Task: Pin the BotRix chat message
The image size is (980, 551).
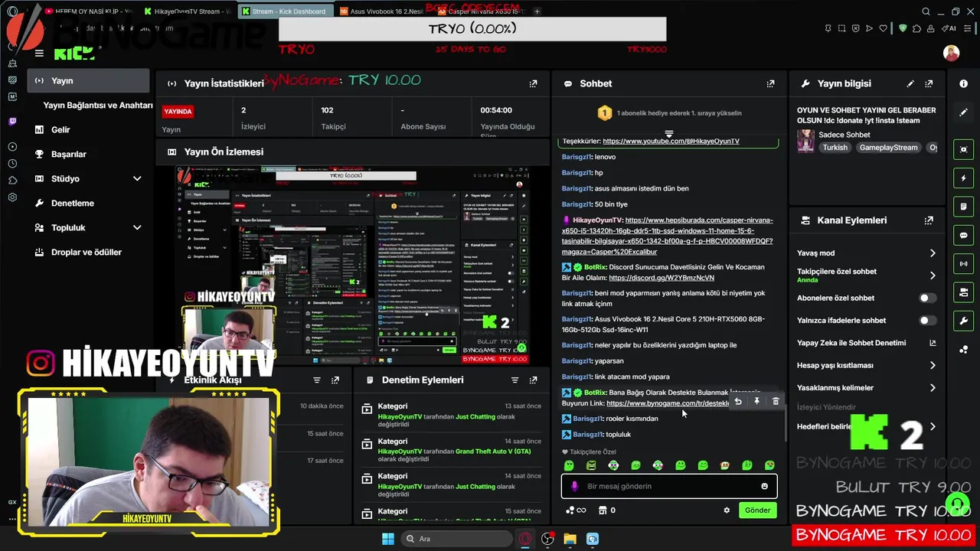Action: click(756, 401)
